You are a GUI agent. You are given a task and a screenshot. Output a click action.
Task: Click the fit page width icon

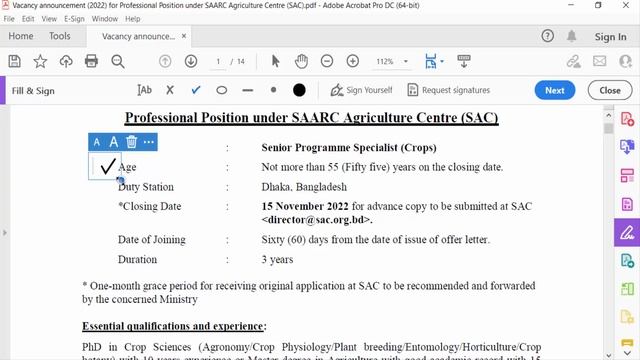(x=431, y=61)
